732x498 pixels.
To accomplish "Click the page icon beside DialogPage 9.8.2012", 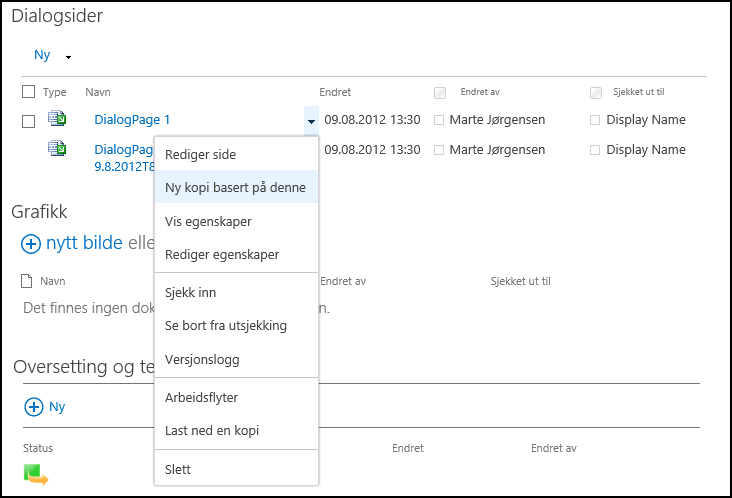I will (57, 148).
